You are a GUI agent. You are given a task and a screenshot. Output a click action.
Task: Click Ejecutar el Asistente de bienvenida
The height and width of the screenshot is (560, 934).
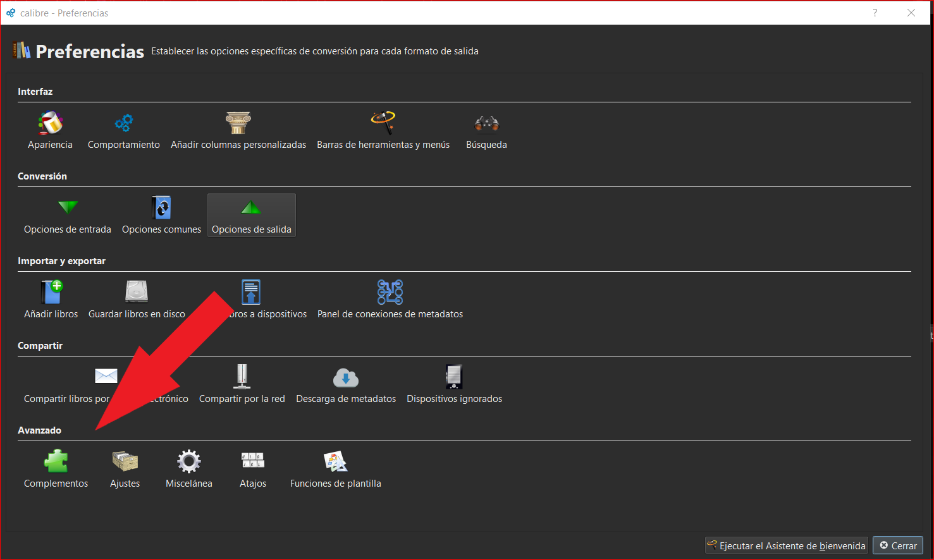point(787,545)
